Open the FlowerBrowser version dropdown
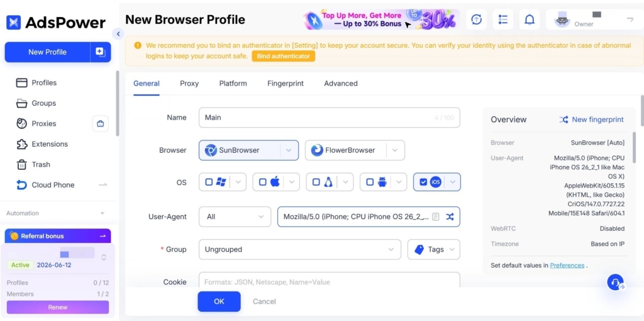This screenshot has height=321, width=644. [x=395, y=150]
